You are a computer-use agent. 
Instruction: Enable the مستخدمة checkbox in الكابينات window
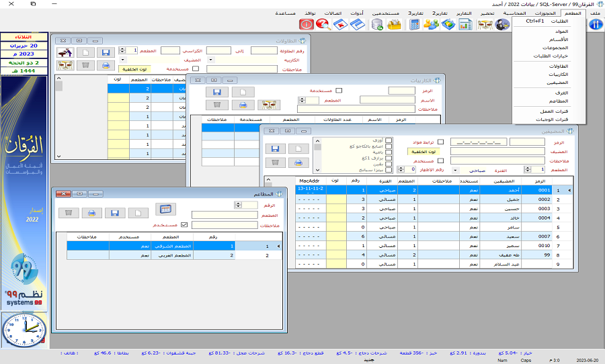point(339,90)
